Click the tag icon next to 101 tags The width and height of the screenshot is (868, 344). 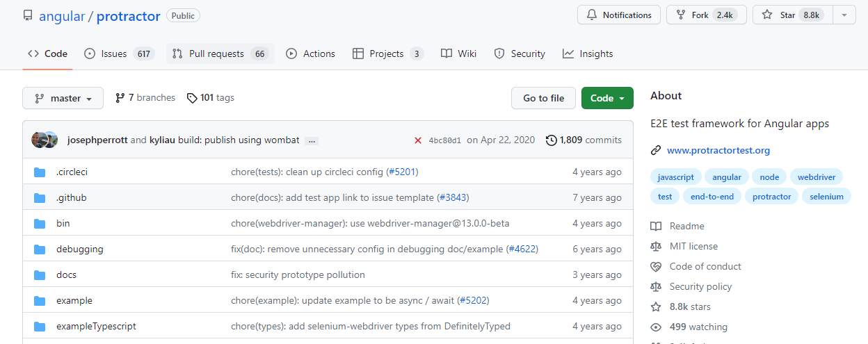192,98
